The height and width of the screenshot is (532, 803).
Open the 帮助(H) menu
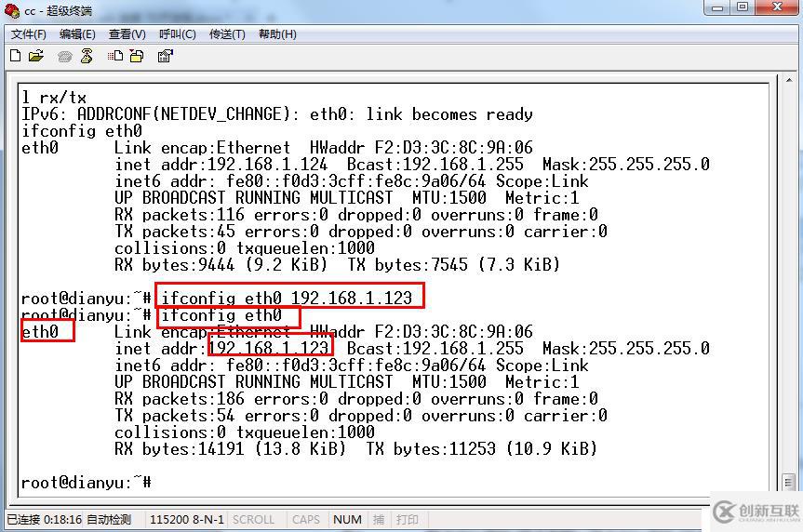pyautogui.click(x=277, y=34)
